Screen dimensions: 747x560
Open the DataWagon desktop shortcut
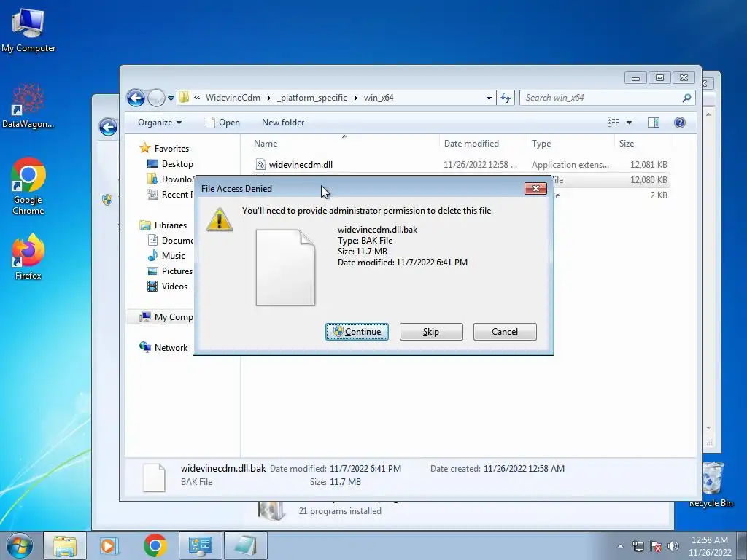pyautogui.click(x=28, y=106)
